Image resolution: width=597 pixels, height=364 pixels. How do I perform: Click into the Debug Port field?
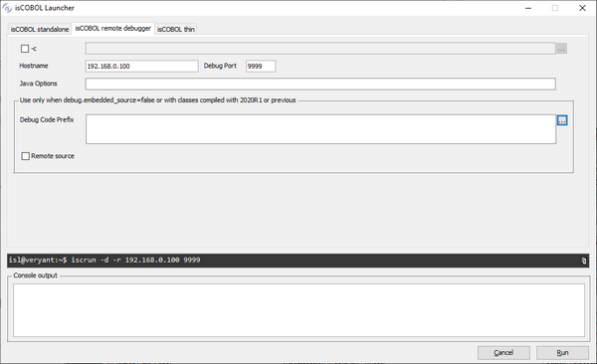point(261,67)
